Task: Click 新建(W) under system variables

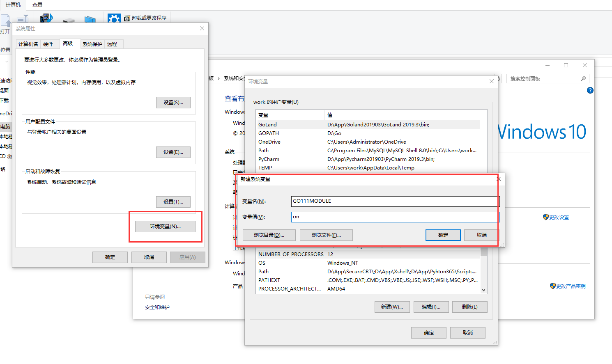Action: click(392, 307)
